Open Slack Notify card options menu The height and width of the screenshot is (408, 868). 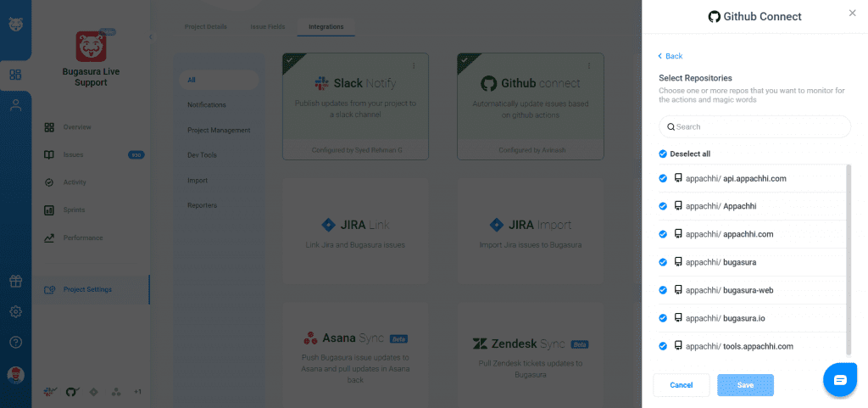[x=414, y=66]
